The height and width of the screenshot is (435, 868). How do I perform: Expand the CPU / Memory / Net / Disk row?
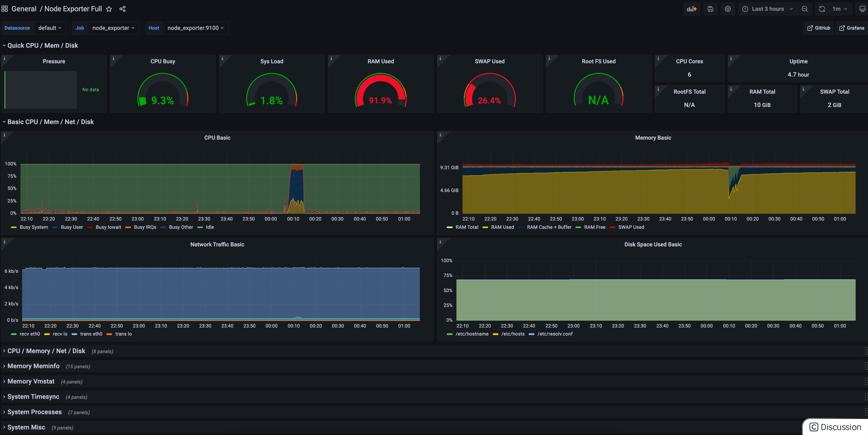pos(46,351)
